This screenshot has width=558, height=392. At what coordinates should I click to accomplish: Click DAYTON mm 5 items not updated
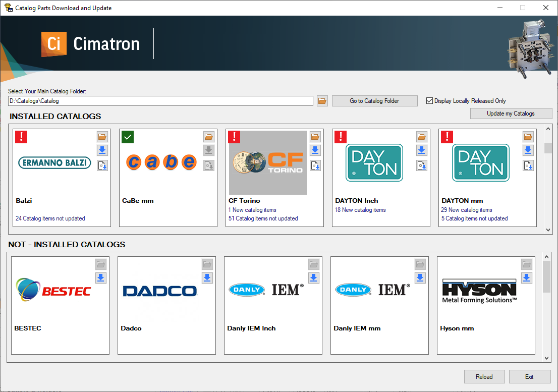[474, 218]
